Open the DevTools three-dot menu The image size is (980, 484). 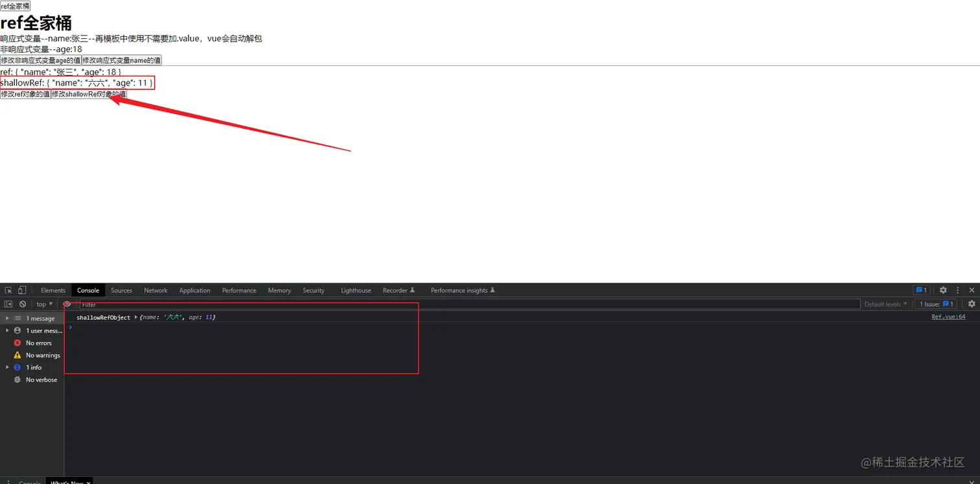point(958,290)
